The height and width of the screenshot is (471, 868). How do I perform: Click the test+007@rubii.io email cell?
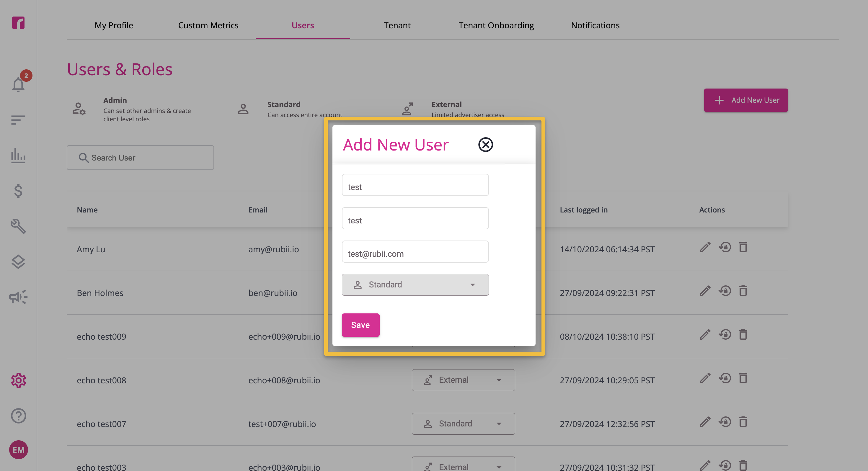pyautogui.click(x=282, y=424)
